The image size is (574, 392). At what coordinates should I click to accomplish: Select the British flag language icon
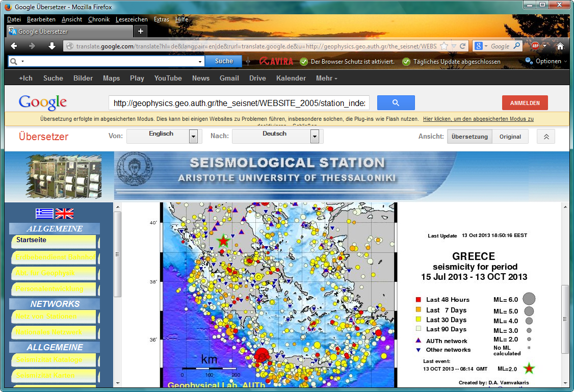[64, 214]
